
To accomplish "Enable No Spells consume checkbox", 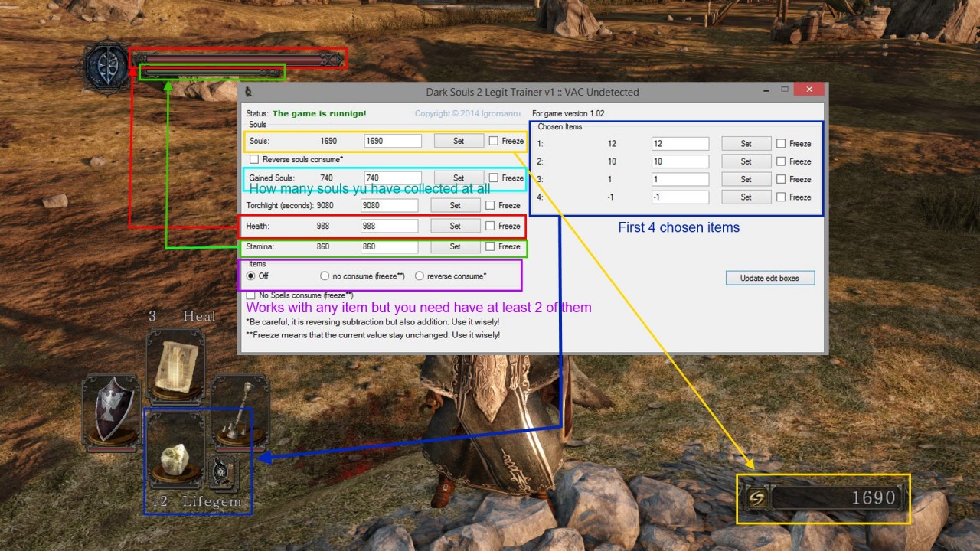I will [x=251, y=295].
